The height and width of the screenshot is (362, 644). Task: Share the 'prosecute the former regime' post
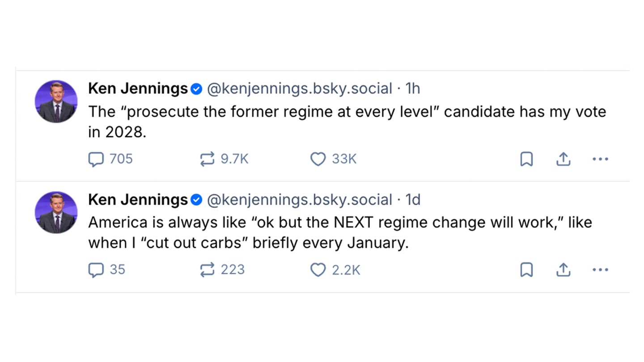pyautogui.click(x=563, y=159)
